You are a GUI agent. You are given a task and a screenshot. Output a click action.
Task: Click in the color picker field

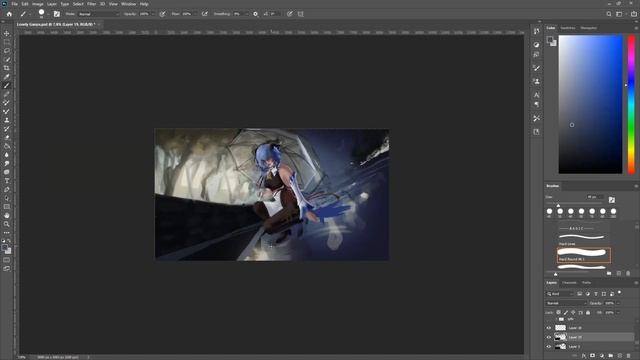click(590, 104)
